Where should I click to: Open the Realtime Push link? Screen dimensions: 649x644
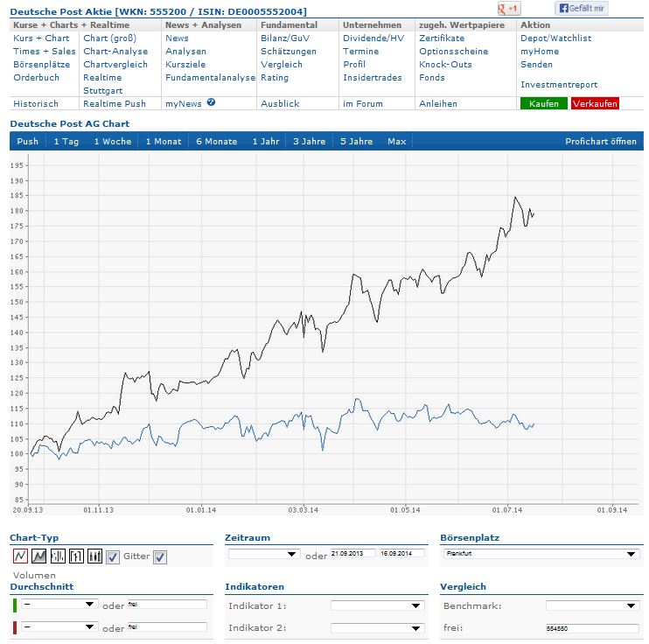tap(115, 103)
